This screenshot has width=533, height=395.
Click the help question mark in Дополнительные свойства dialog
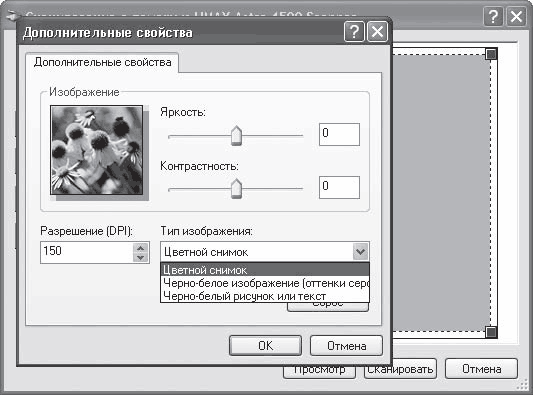pos(354,32)
